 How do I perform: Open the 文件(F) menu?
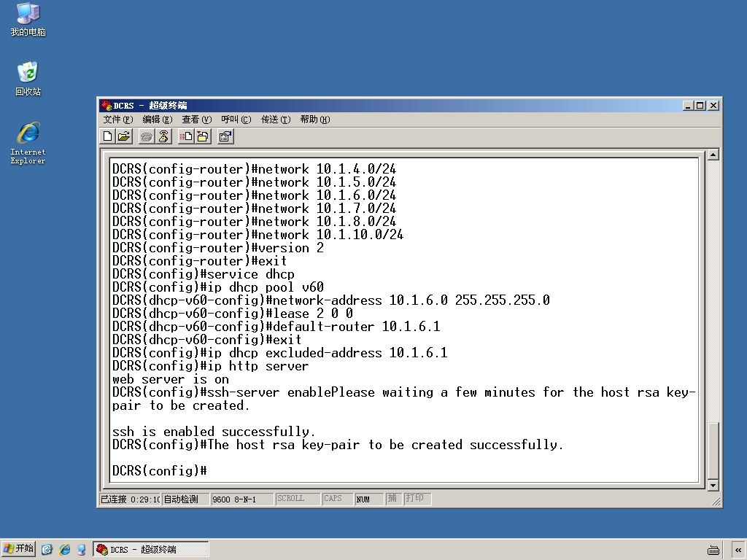point(118,120)
